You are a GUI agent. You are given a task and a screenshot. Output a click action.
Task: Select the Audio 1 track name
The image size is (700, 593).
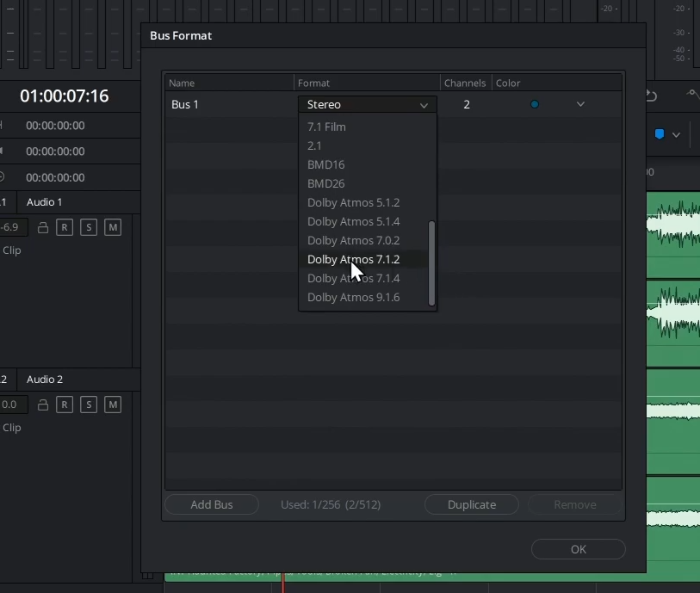coord(44,202)
